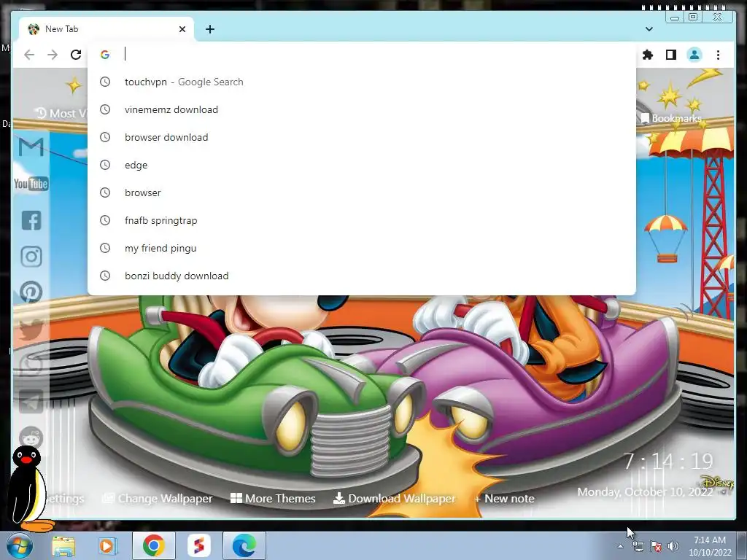Show hidden system tray icons
Image resolution: width=747 pixels, height=560 pixels.
[620, 547]
